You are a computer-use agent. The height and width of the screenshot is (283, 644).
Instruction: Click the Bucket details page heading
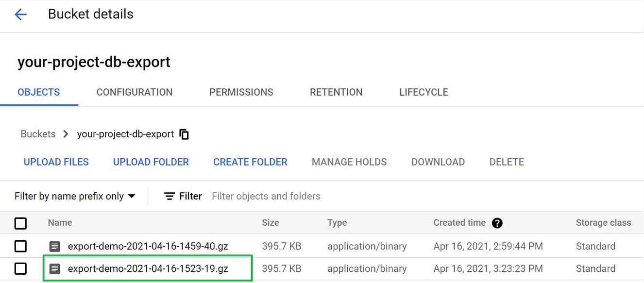pos(91,14)
